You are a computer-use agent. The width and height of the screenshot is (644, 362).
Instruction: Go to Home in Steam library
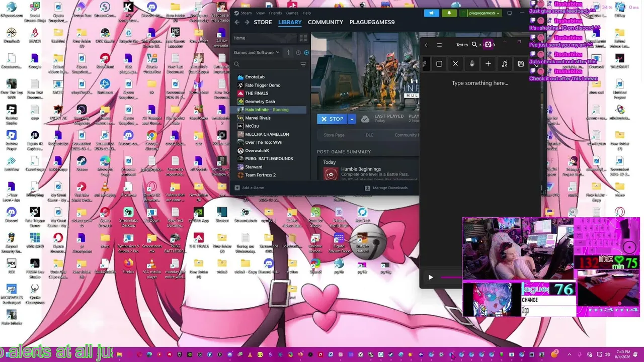pyautogui.click(x=239, y=38)
